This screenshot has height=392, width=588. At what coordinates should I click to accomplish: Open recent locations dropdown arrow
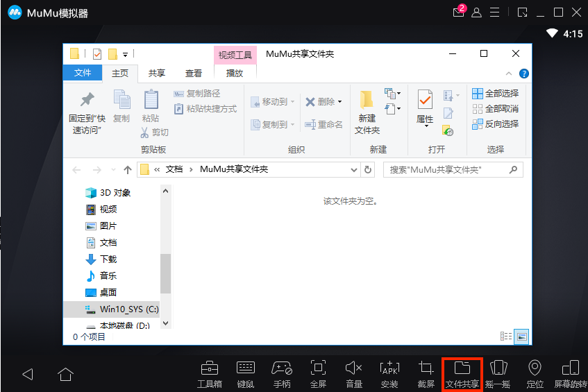coord(113,170)
